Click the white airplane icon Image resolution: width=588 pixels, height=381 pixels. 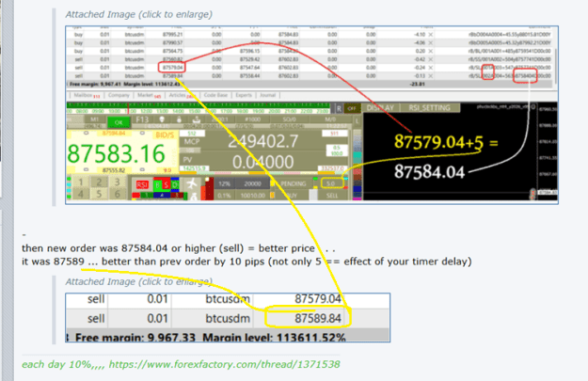click(x=192, y=183)
